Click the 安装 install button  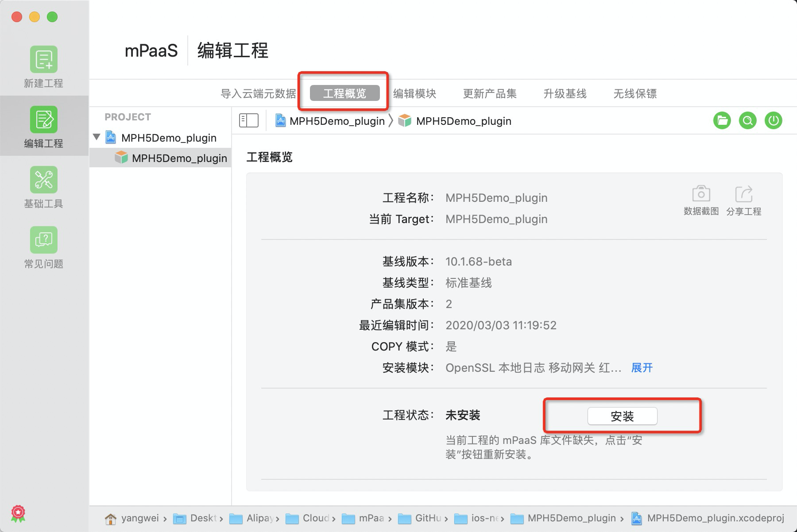pyautogui.click(x=622, y=416)
